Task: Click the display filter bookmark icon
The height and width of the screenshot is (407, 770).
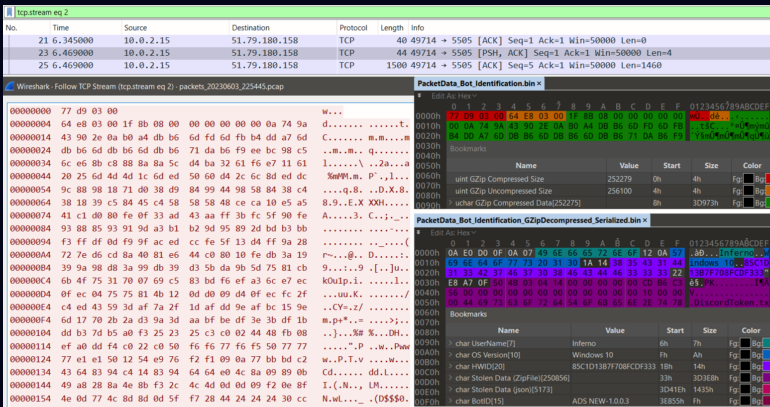Action: (9, 12)
